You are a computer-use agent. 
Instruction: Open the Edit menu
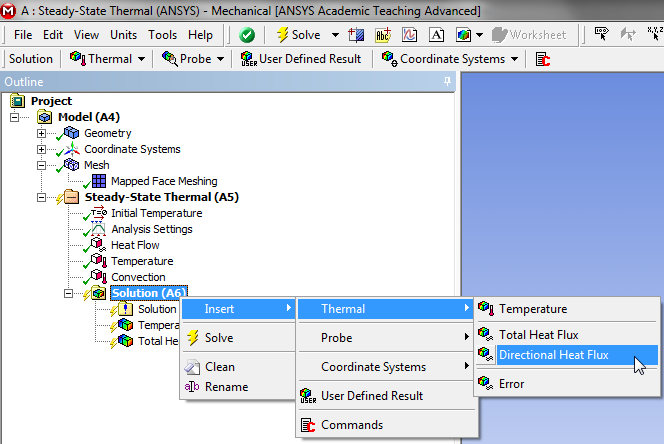(x=53, y=35)
